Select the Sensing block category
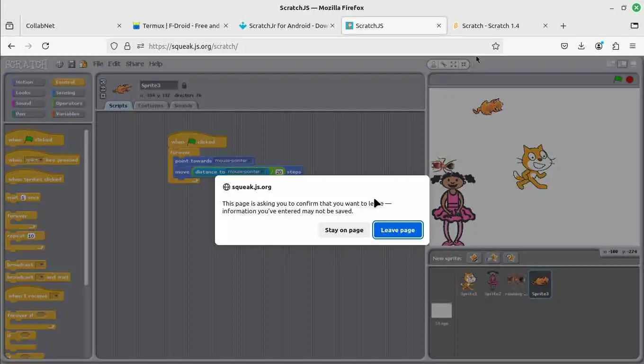 point(68,93)
